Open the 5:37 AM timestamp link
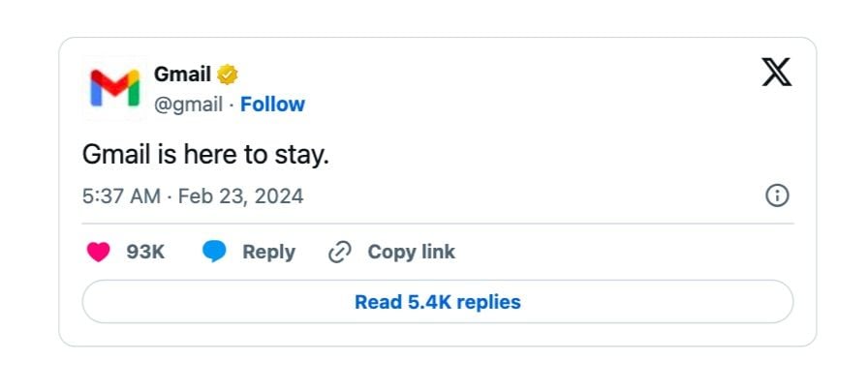This screenshot has width=868, height=391. click(x=121, y=196)
